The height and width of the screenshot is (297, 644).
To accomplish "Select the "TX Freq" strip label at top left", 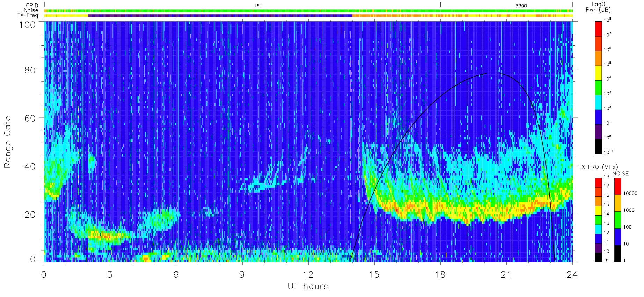I will [x=28, y=15].
